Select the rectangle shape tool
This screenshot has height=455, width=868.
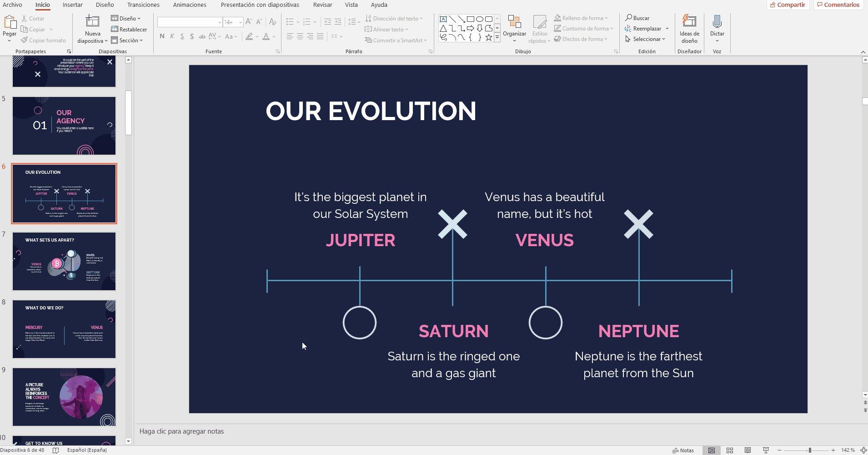coord(471,19)
